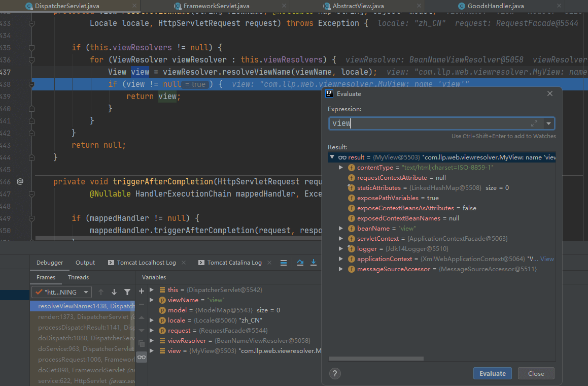Select the doDispatch:1080 stack frame
The height and width of the screenshot is (386, 588).
[x=83, y=338]
